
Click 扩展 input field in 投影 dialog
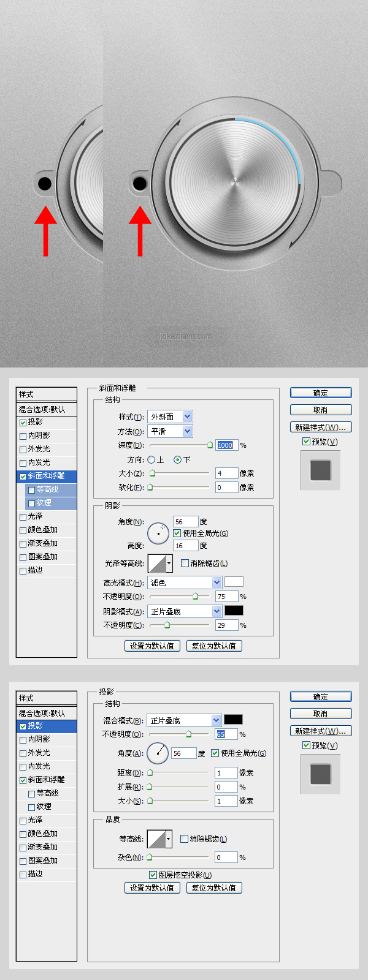tap(226, 787)
